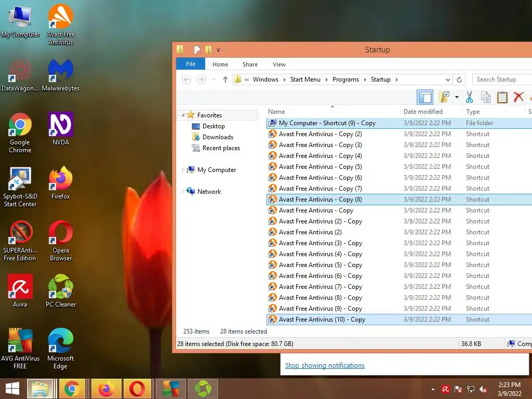532x399 pixels.
Task: Click Properties icon in quick access toolbar
Action: tap(197, 50)
